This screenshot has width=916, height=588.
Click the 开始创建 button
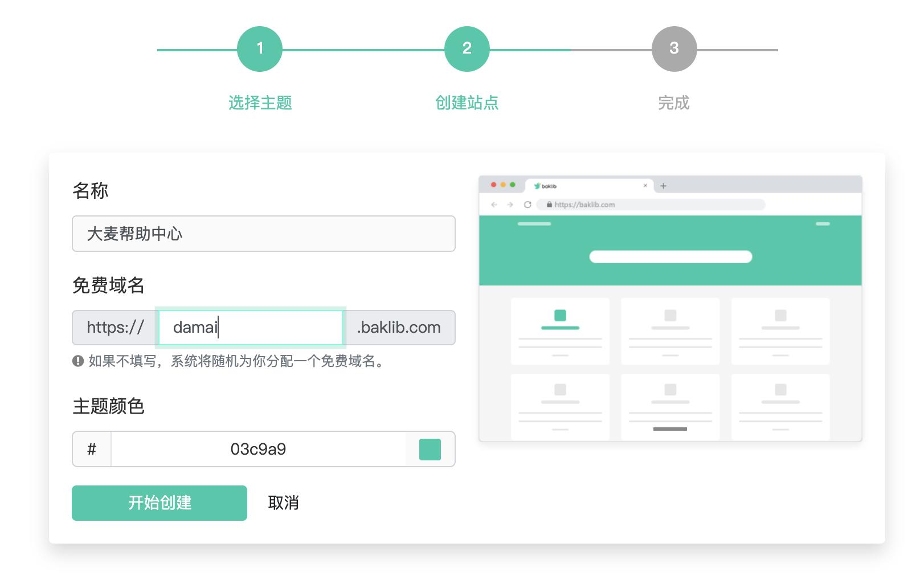coord(159,503)
